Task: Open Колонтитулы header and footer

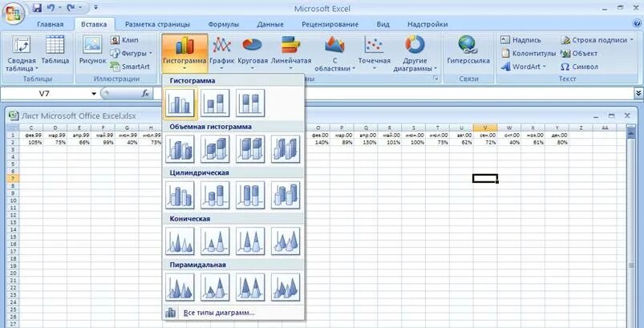Action: [529, 54]
